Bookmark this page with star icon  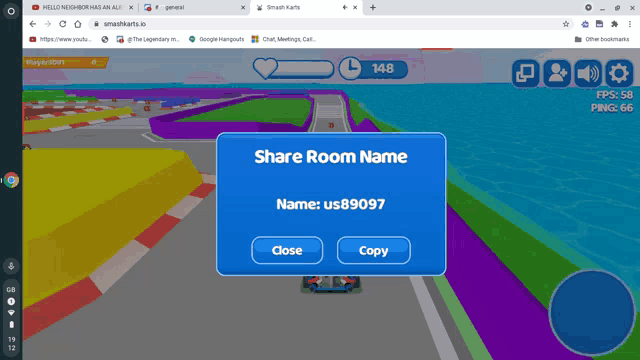point(566,24)
